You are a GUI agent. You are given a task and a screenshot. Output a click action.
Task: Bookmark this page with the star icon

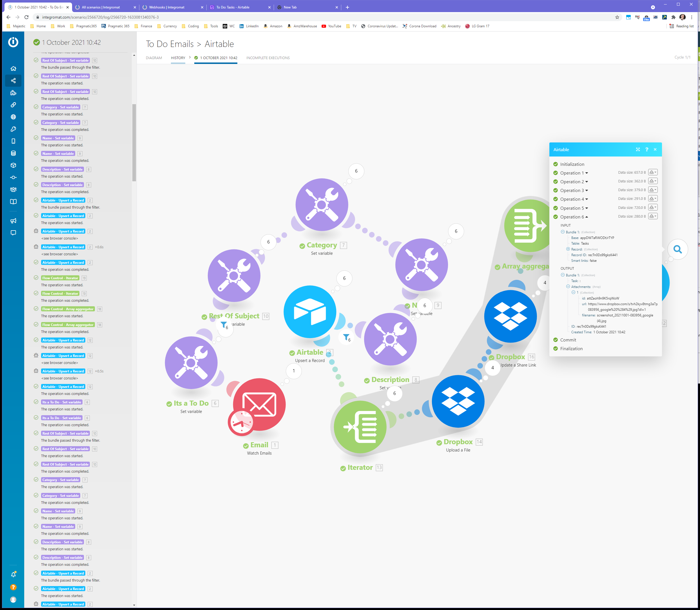click(x=617, y=17)
